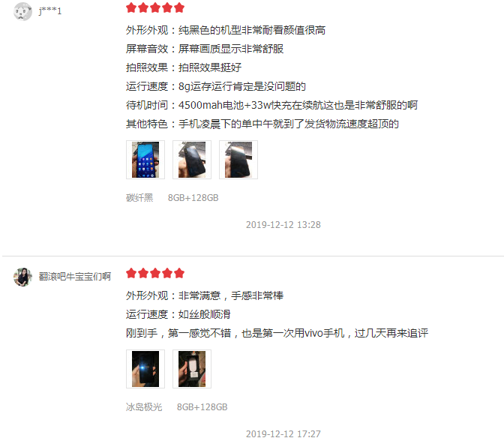
Task: Click the 8GB+128GB spec under second review
Action: (202, 407)
